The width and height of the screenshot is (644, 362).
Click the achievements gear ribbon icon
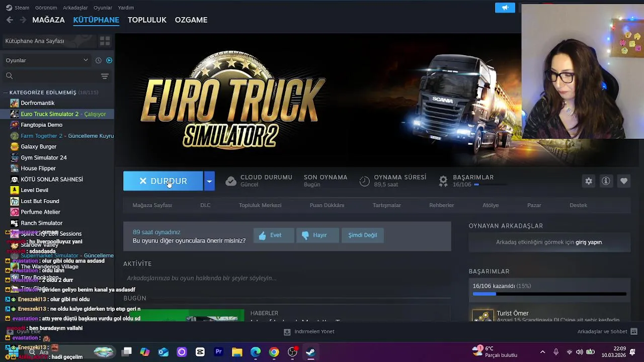pyautogui.click(x=443, y=181)
